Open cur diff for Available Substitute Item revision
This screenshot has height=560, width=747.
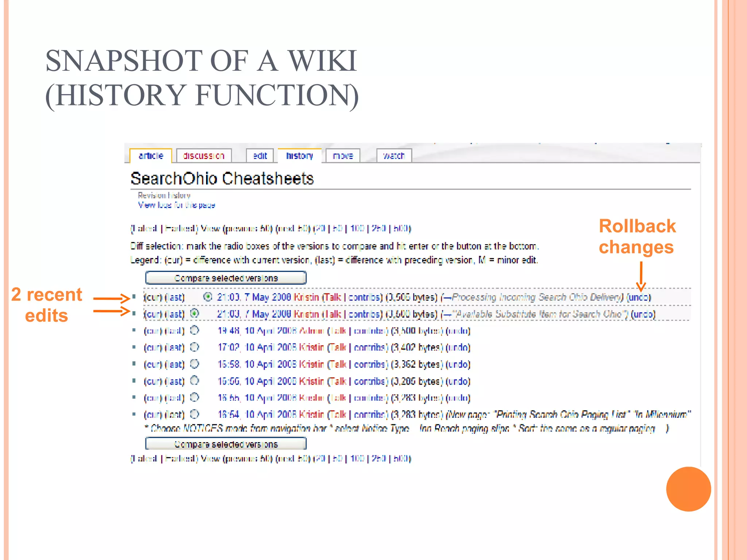pyautogui.click(x=153, y=314)
